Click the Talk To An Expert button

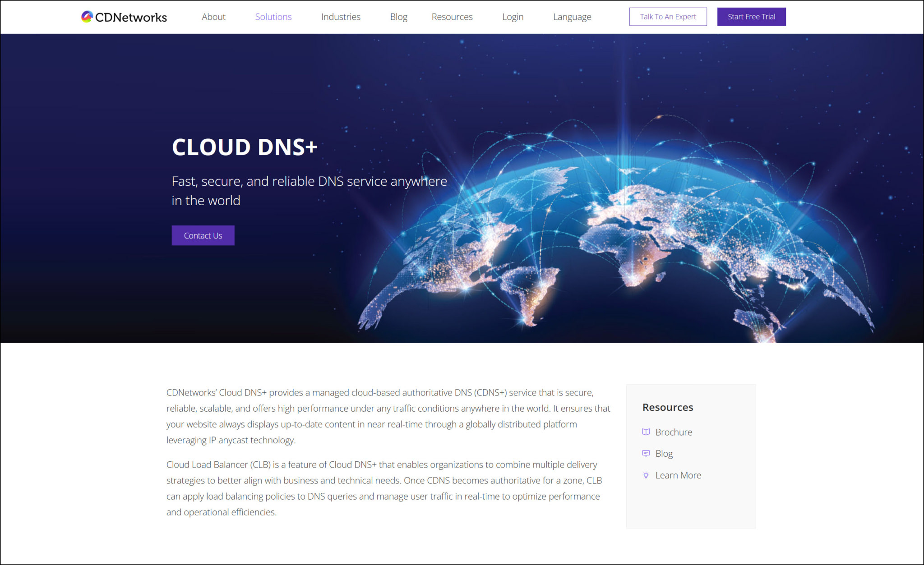668,16
